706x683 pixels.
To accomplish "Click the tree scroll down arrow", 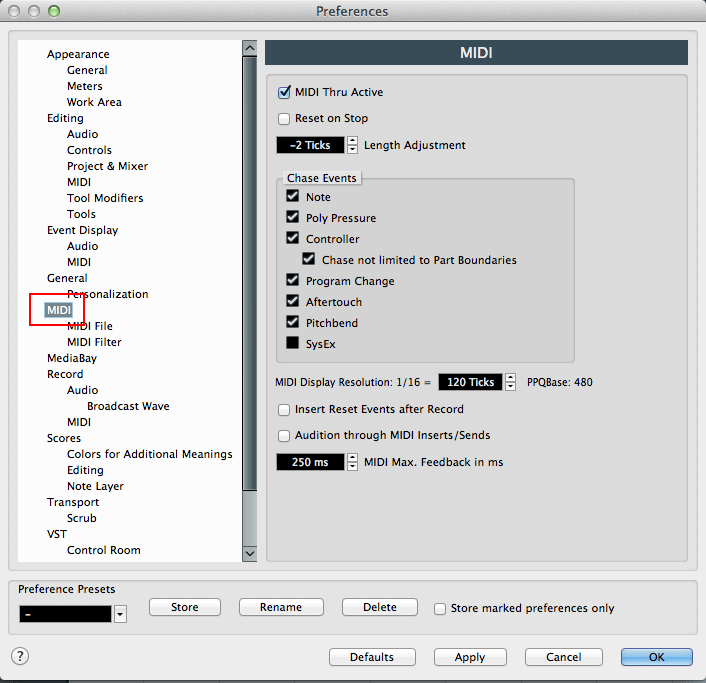I will coord(249,554).
